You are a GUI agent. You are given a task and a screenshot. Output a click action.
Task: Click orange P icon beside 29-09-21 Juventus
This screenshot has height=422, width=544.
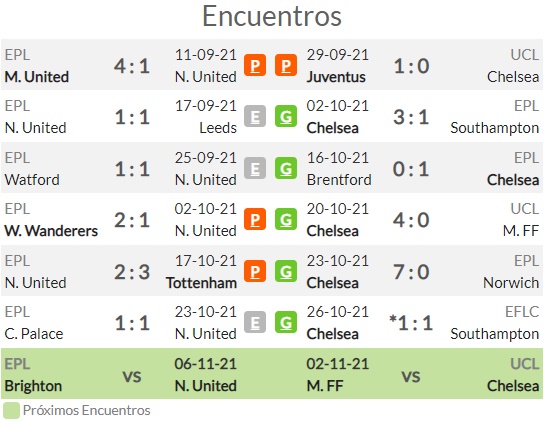coord(286,65)
